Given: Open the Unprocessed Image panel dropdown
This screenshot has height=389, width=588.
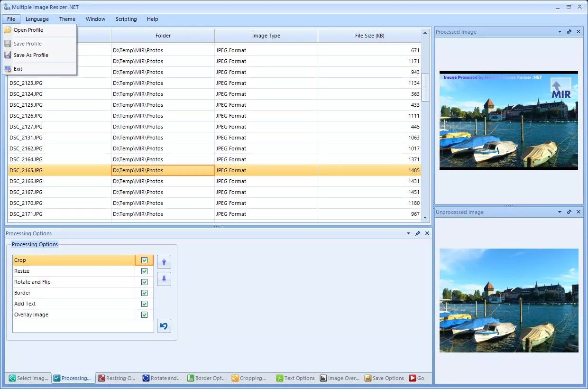Looking at the screenshot, I should [x=560, y=212].
